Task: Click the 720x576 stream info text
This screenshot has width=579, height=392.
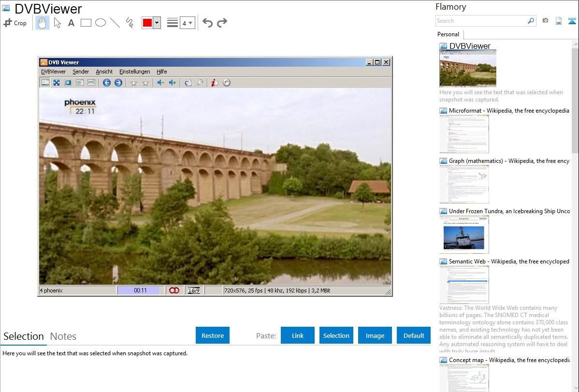Action: (277, 290)
